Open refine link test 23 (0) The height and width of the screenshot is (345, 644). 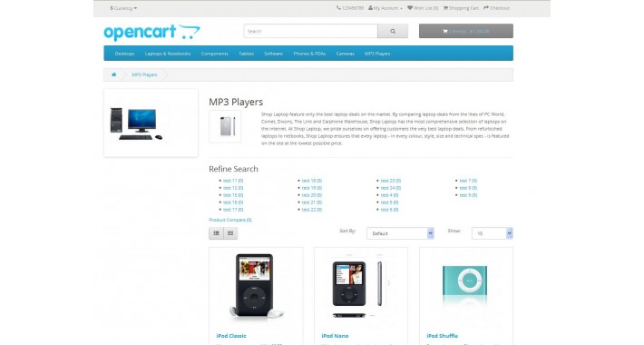(391, 181)
